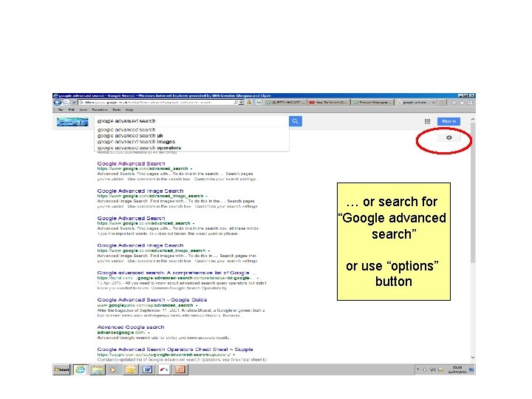The width and height of the screenshot is (532, 399).
Task: Click the page scrollbar up arrow
Action: coord(473,120)
